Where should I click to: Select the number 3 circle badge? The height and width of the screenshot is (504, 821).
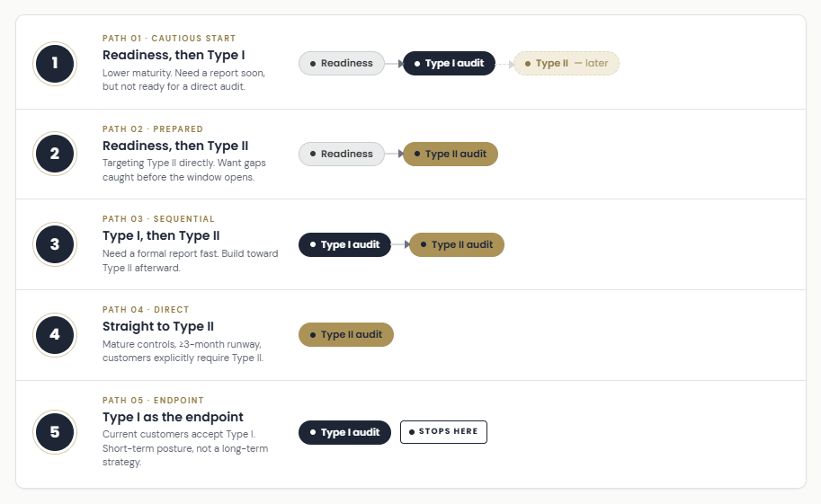[55, 244]
